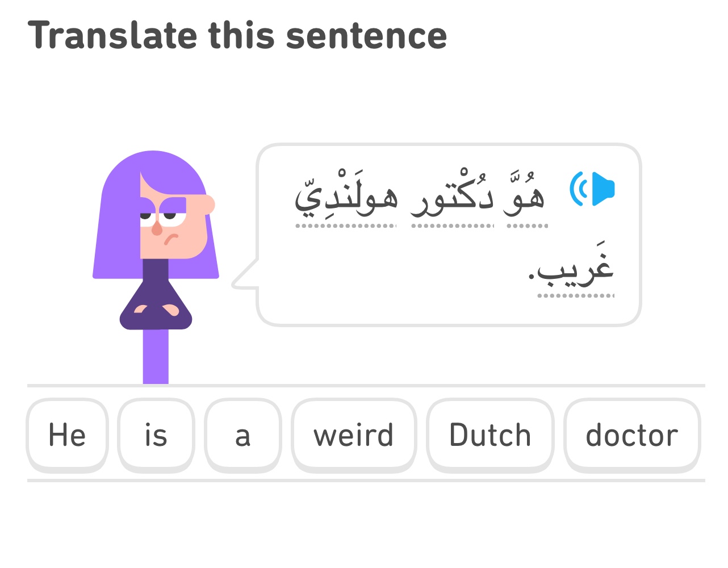The image size is (728, 568).
Task: Click the divider line below the word tiles
Action: pos(366,481)
